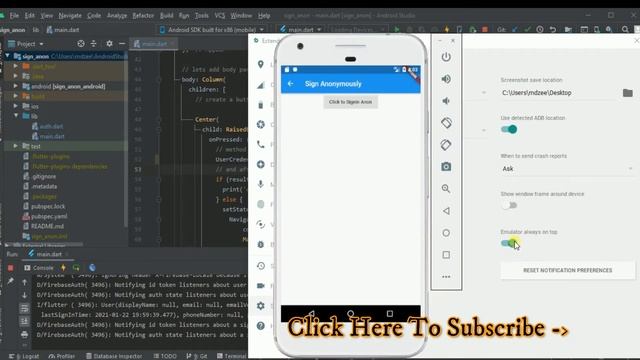Image resolution: width=640 pixels, height=360 pixels.
Task: Lower volume using emulator volume down icon
Action: (x=446, y=101)
